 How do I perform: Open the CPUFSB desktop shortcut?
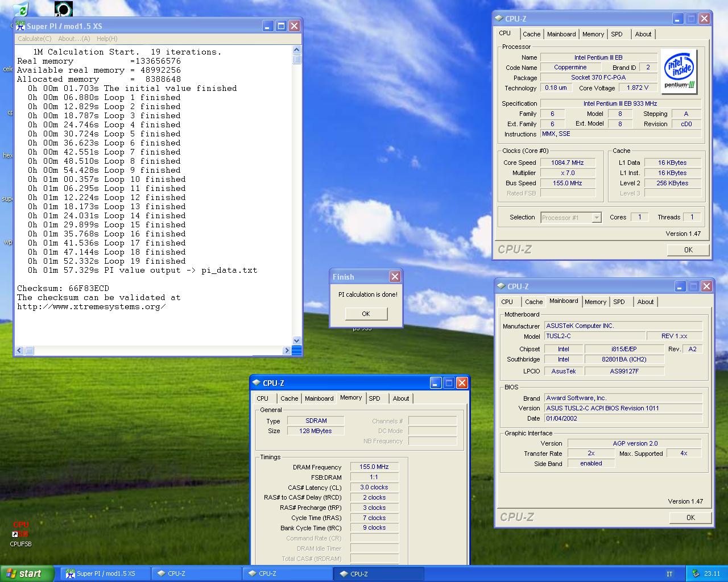click(x=20, y=534)
